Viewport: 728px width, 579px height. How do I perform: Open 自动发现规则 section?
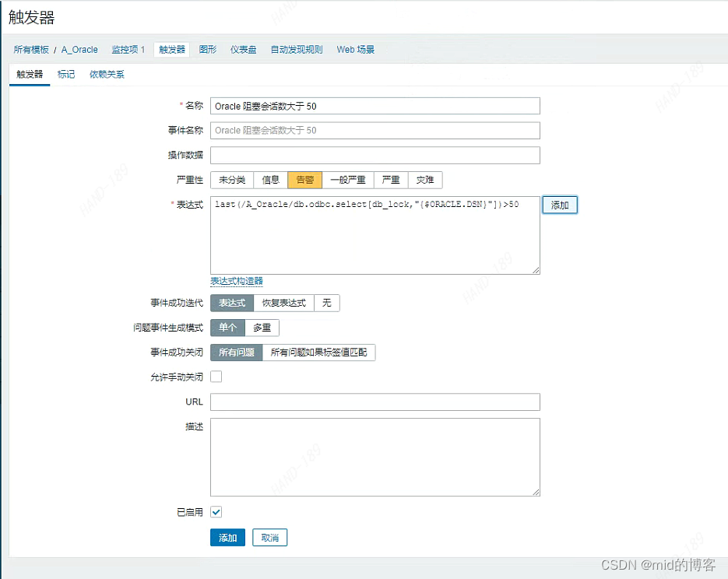pyautogui.click(x=296, y=50)
